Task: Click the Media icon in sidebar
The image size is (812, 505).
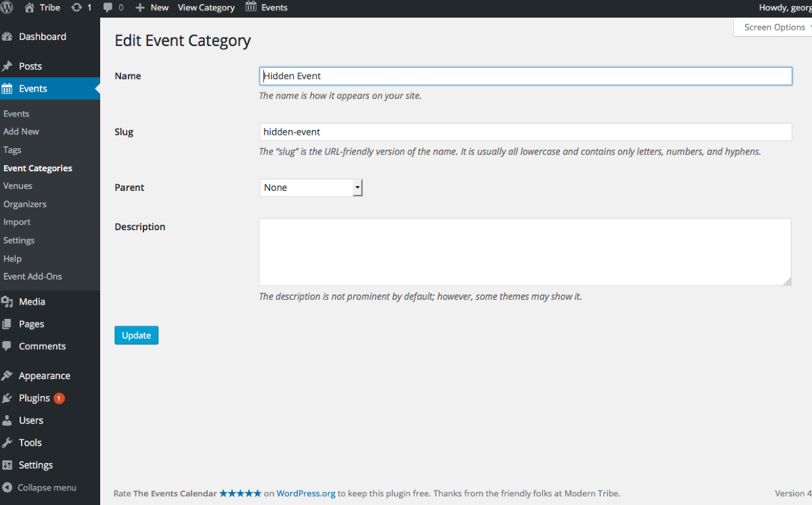Action: point(7,302)
